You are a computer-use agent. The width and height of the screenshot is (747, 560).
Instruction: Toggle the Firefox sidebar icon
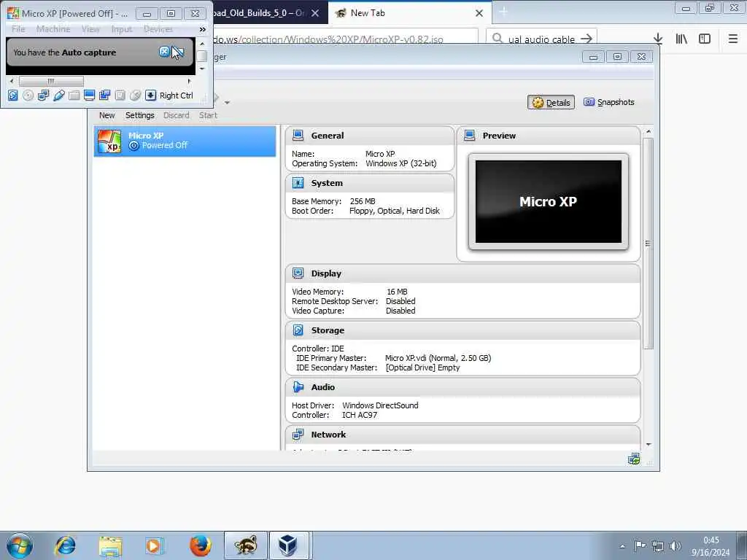point(705,39)
